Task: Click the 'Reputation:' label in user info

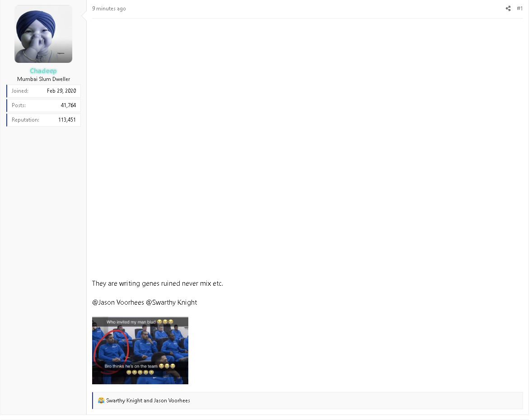Action: click(25, 120)
